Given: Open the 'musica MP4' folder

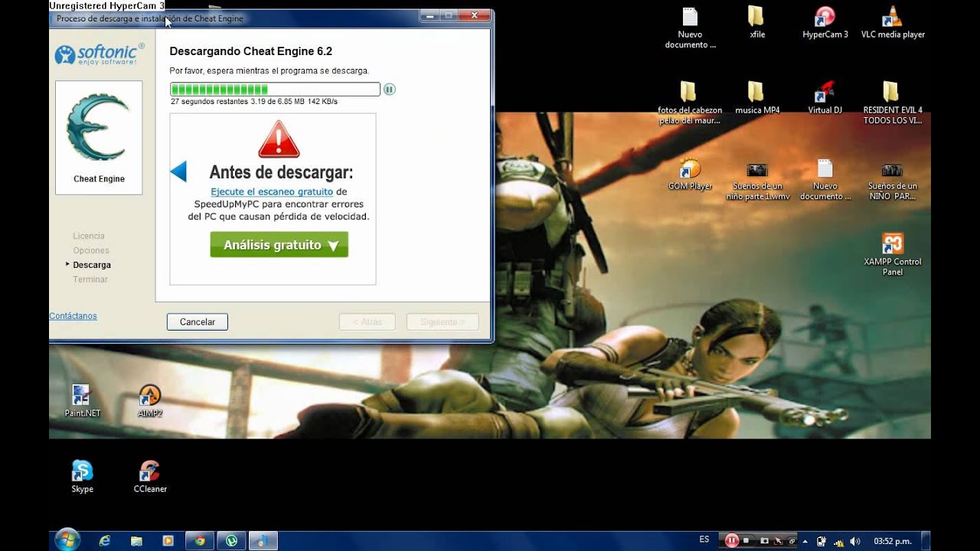Looking at the screenshot, I should click(x=757, y=98).
